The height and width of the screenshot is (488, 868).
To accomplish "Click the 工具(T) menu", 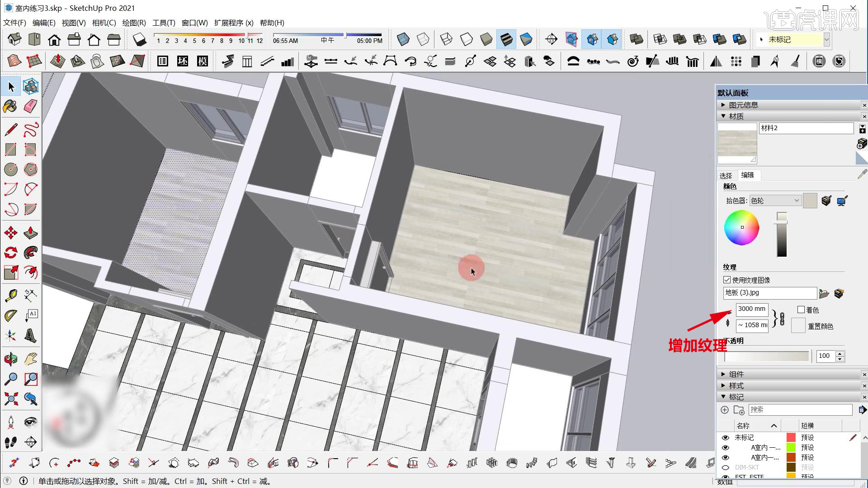I will (x=164, y=23).
